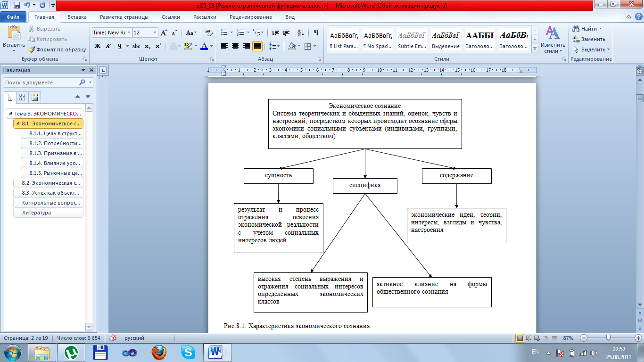Go to heading Литература in navigation
The height and width of the screenshot is (362, 644).
pyautogui.click(x=49, y=213)
